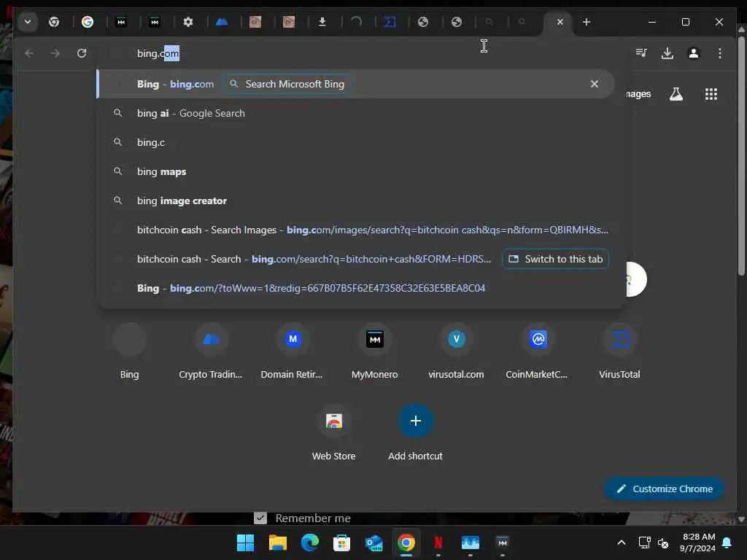This screenshot has height=560, width=747.
Task: Select the Bing - bing.com suggestion
Action: pyautogui.click(x=355, y=84)
